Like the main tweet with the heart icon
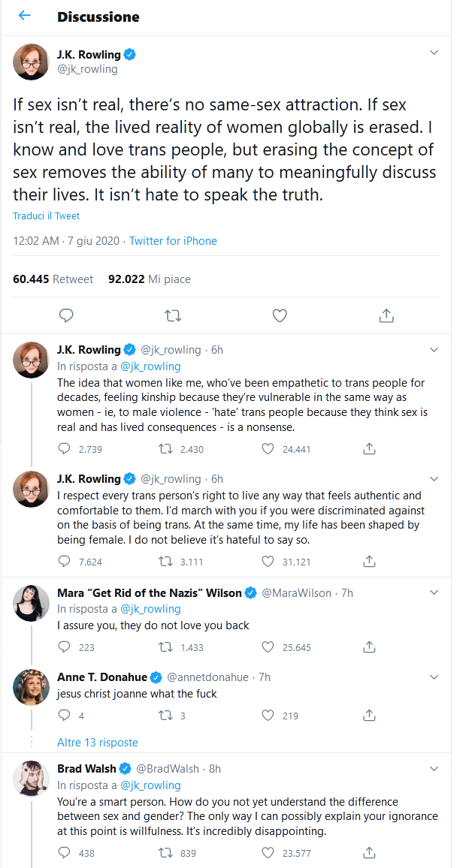Viewport: 457px width, 868px height. [x=280, y=315]
